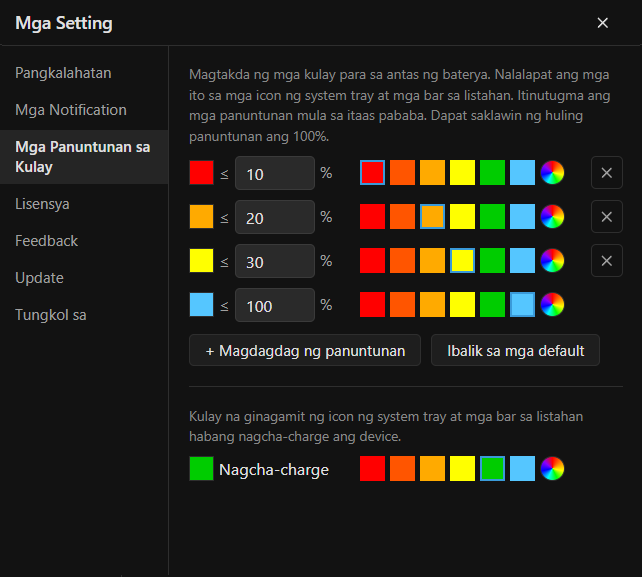Pick yellow swatch in the 10% row

[x=462, y=172]
